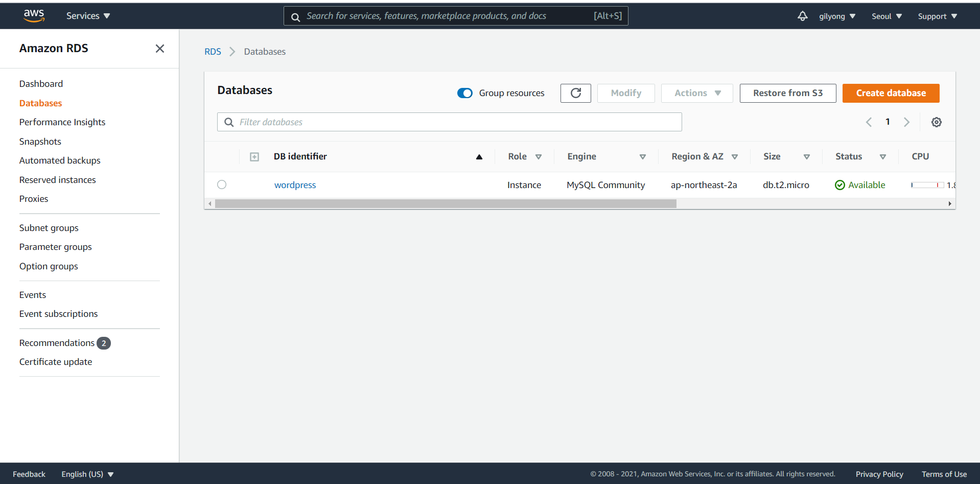The image size is (980, 484).
Task: Click Restore from S3 button
Action: tap(787, 93)
